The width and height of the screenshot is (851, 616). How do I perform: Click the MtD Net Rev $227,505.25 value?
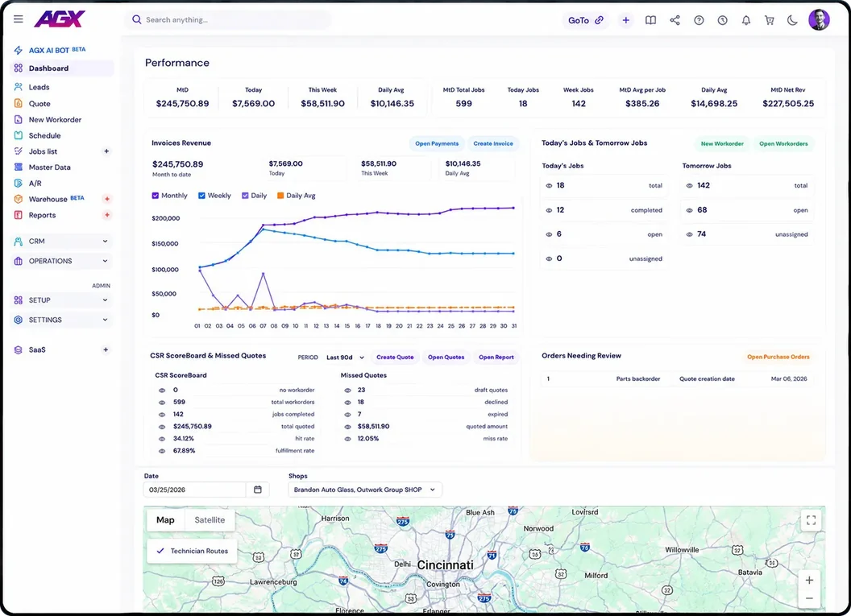pos(788,104)
